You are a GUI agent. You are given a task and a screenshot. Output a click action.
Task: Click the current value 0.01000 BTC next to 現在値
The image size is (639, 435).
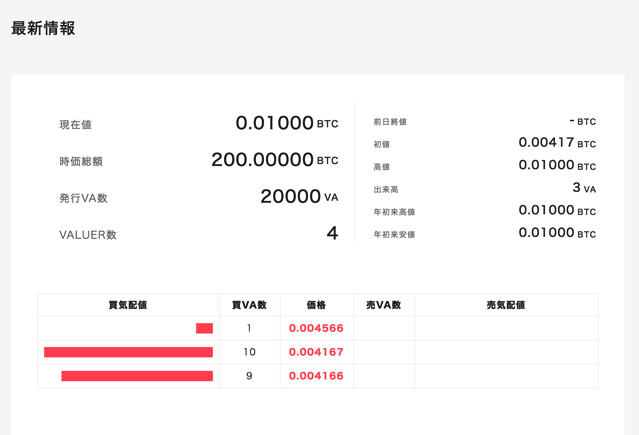coord(287,123)
